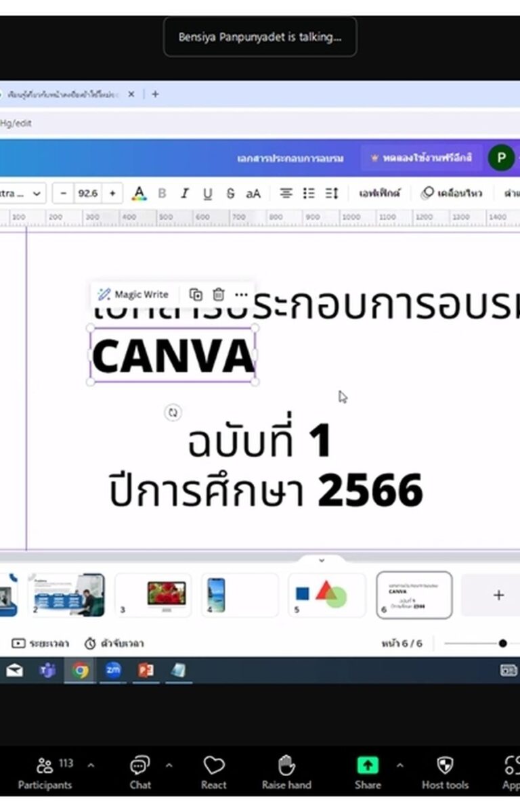
Task: Click the keyboard icon in system tray
Action: (x=508, y=671)
